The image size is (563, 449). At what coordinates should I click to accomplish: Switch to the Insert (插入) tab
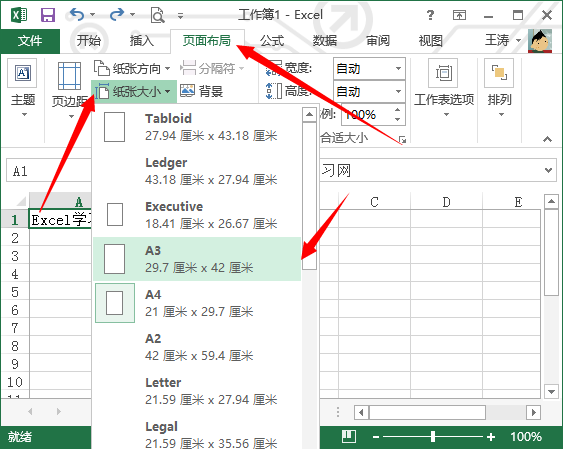[x=141, y=41]
